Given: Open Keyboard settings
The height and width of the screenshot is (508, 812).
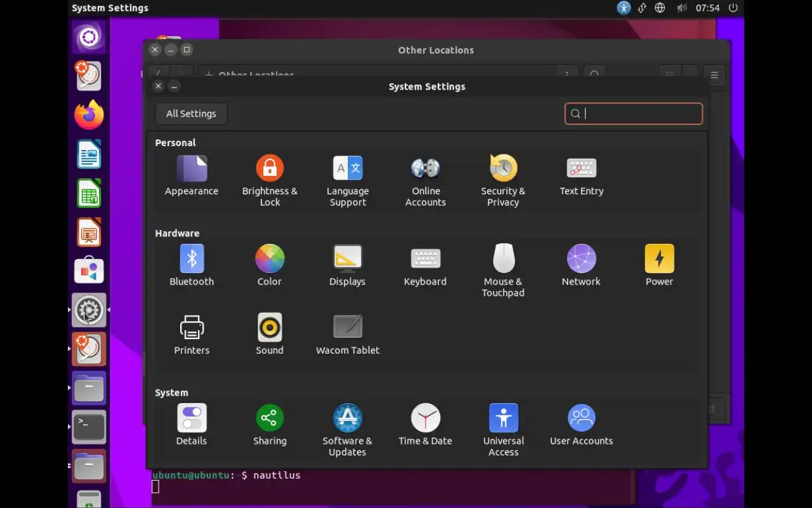Looking at the screenshot, I should [x=426, y=266].
